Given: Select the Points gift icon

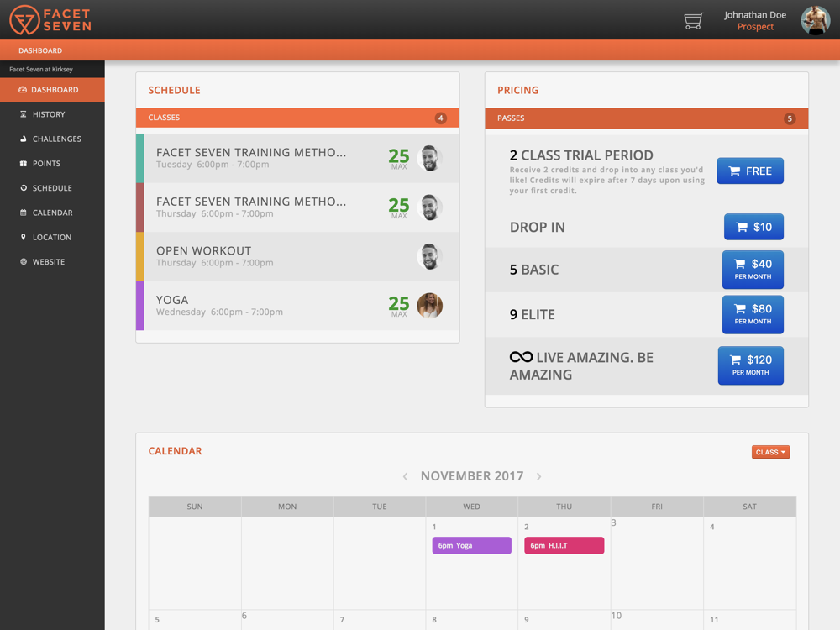Looking at the screenshot, I should pos(23,164).
